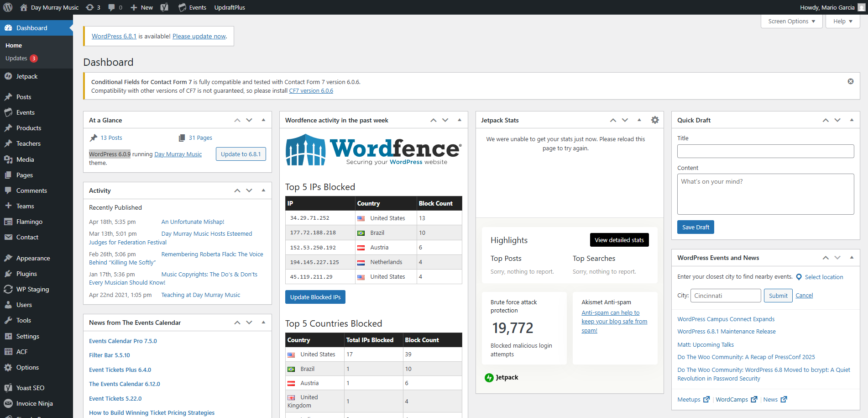This screenshot has width=868, height=418.
Task: Expand the Help dropdown
Action: tap(842, 21)
